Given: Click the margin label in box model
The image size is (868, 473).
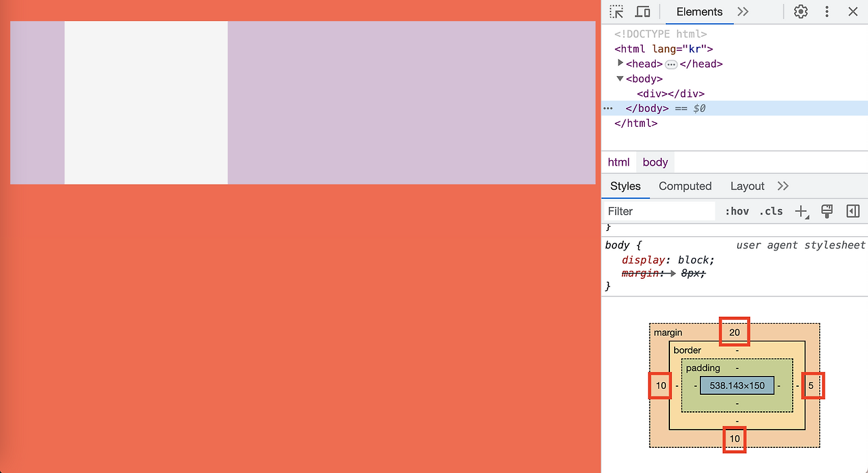Looking at the screenshot, I should click(x=668, y=333).
